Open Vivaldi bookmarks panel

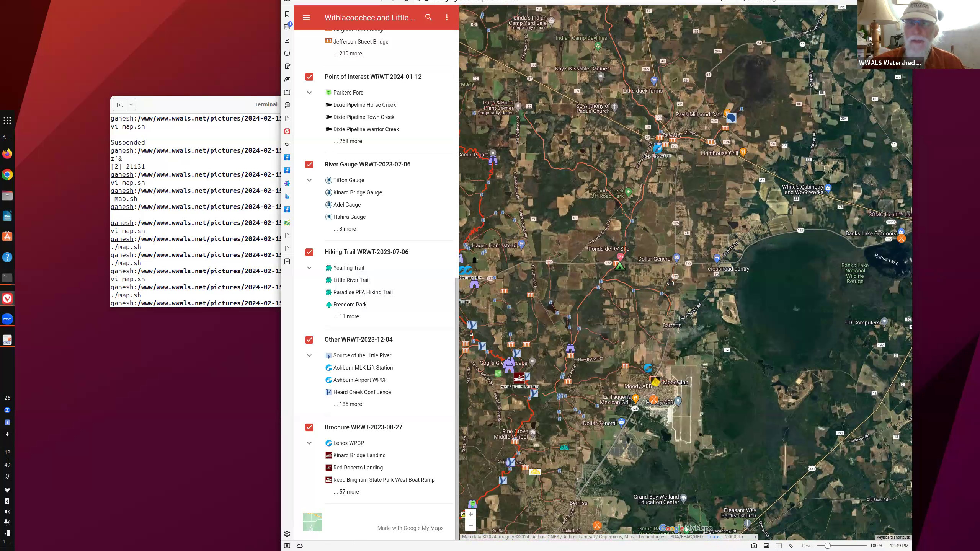[287, 14]
